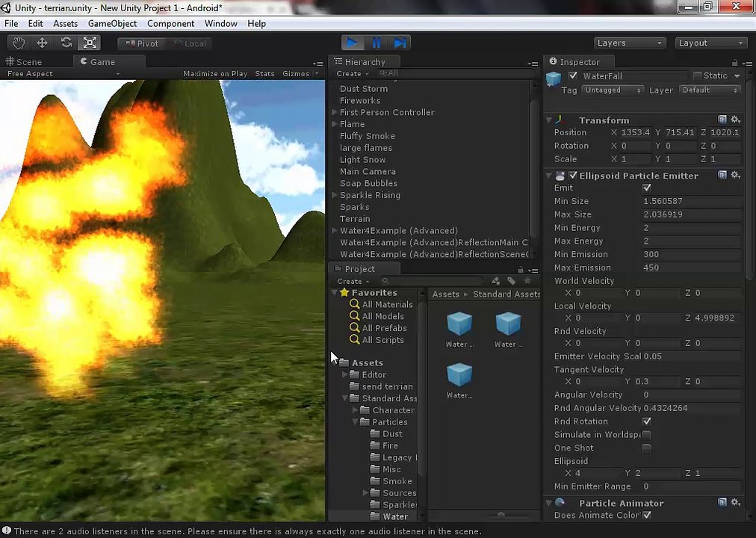Collapse the Particles folder
The height and width of the screenshot is (538, 756).
356,422
